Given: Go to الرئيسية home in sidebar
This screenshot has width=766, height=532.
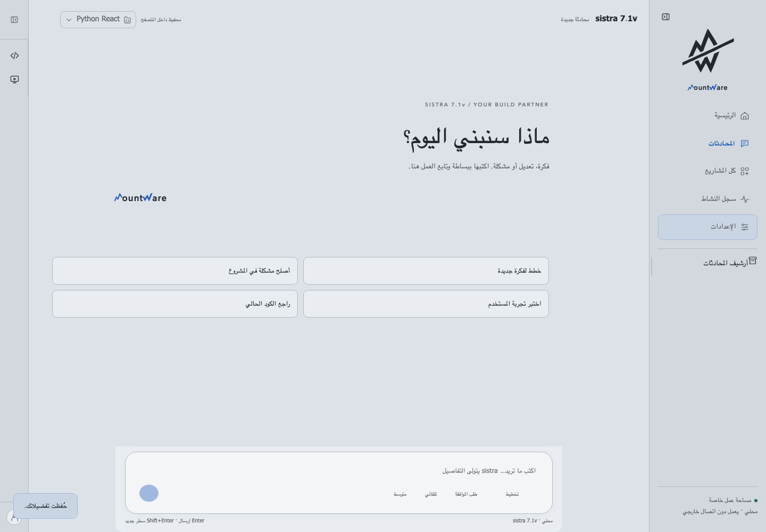Looking at the screenshot, I should tap(707, 115).
